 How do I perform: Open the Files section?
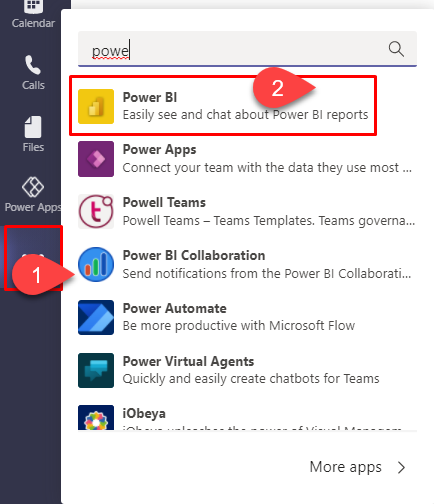coord(33,134)
